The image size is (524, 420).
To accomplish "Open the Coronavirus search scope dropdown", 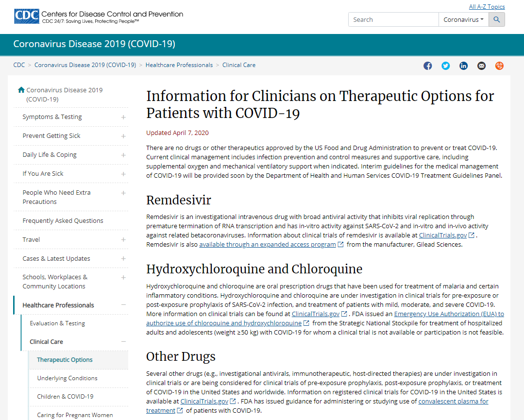I will point(463,19).
